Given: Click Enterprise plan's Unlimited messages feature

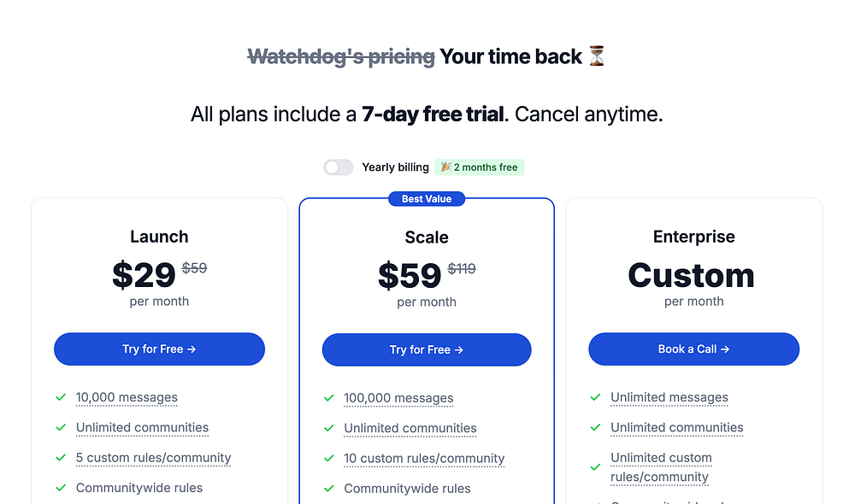Looking at the screenshot, I should coord(669,397).
